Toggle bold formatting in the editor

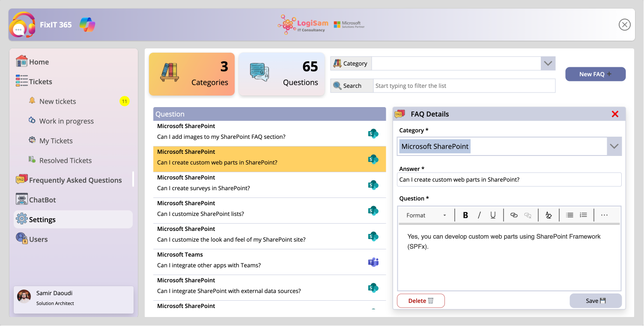[465, 215]
